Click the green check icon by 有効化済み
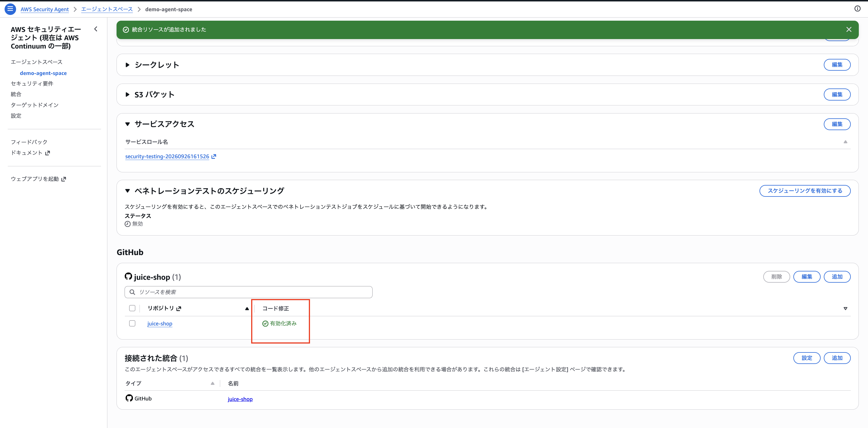 265,324
